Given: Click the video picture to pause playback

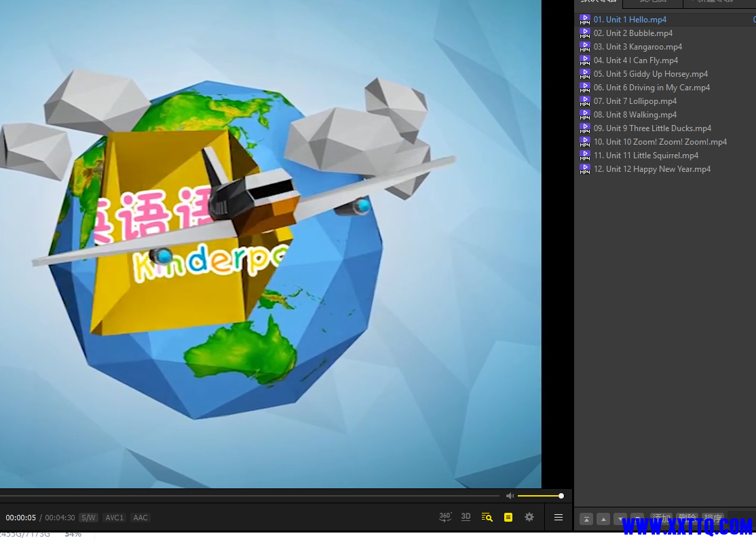Looking at the screenshot, I should (271, 244).
